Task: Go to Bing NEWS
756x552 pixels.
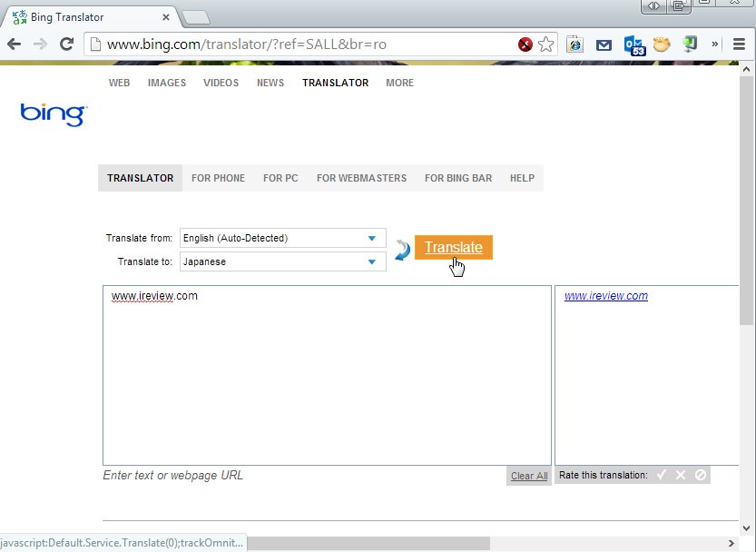Action: click(x=270, y=83)
